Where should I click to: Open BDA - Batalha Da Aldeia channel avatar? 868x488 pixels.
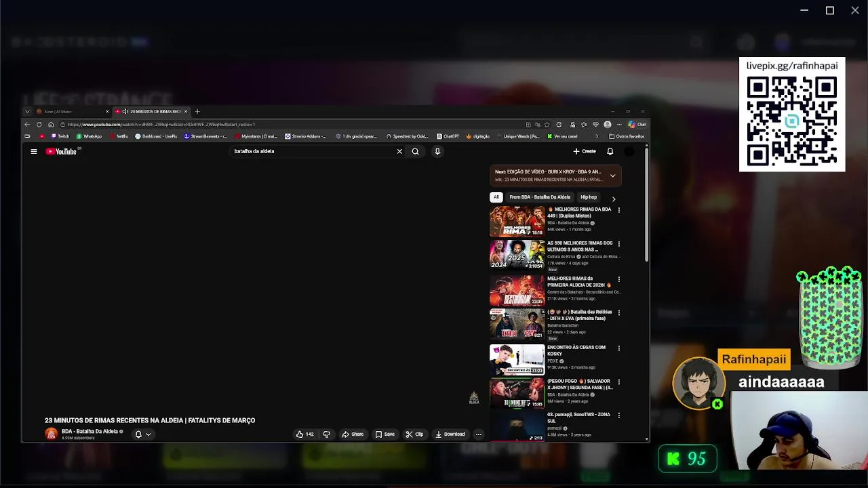pyautogui.click(x=51, y=434)
